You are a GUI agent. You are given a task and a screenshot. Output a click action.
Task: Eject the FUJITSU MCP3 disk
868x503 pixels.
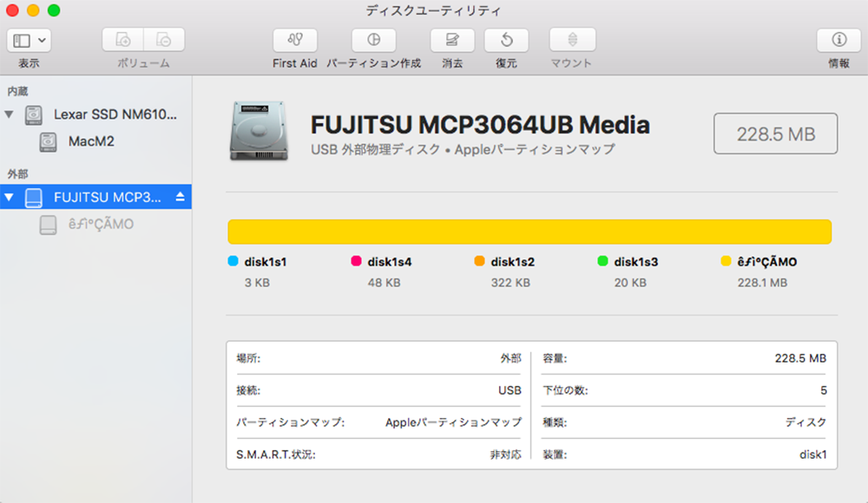(x=180, y=197)
